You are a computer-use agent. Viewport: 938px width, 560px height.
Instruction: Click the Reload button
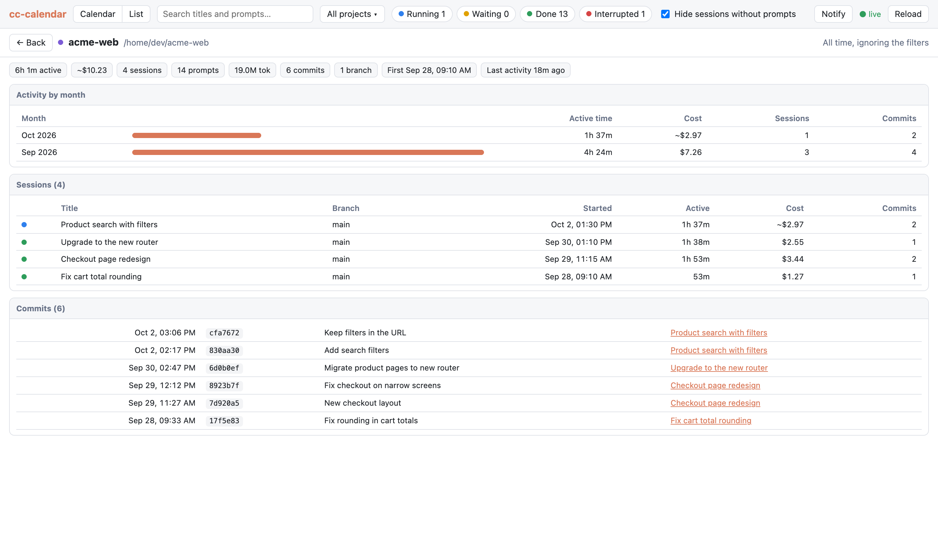pos(908,14)
